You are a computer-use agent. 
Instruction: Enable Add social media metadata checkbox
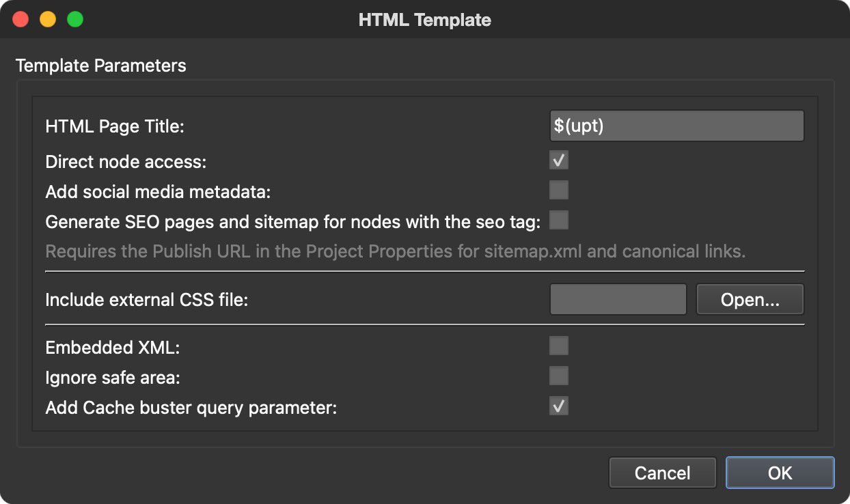(x=559, y=190)
